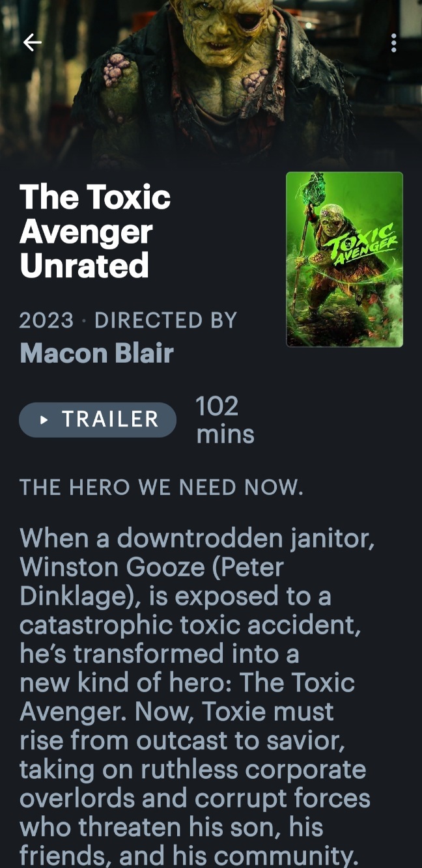Play the trailer via the TRAILER button
The height and width of the screenshot is (868, 422).
tap(98, 419)
